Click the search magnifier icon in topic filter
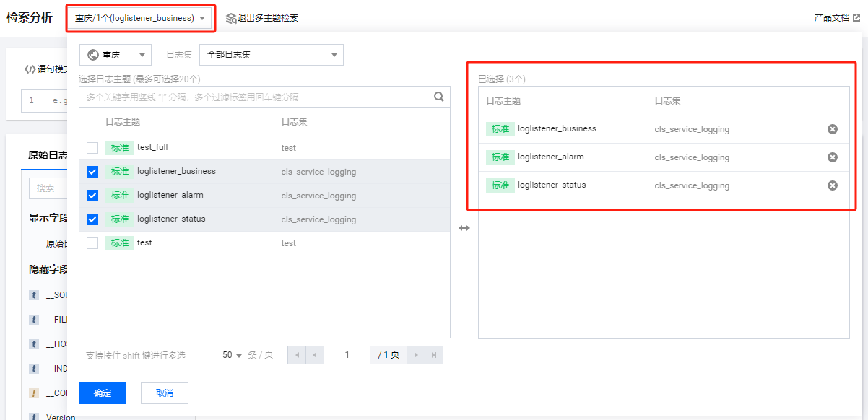This screenshot has width=868, height=420. tap(438, 97)
